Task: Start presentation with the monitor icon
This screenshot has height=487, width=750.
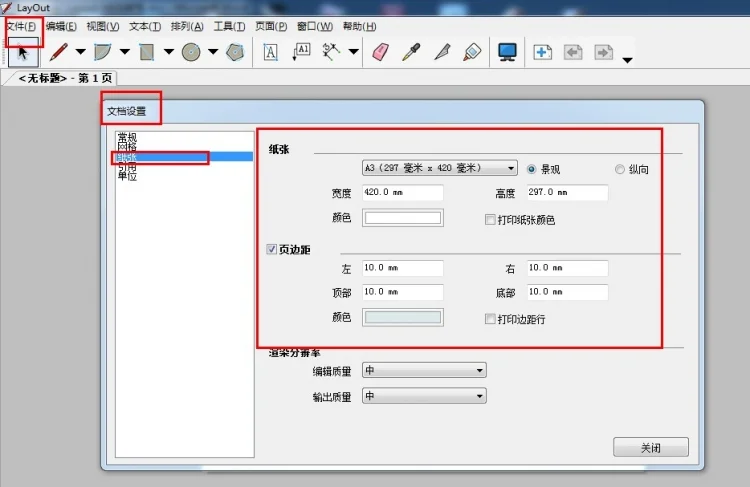Action: coord(507,52)
